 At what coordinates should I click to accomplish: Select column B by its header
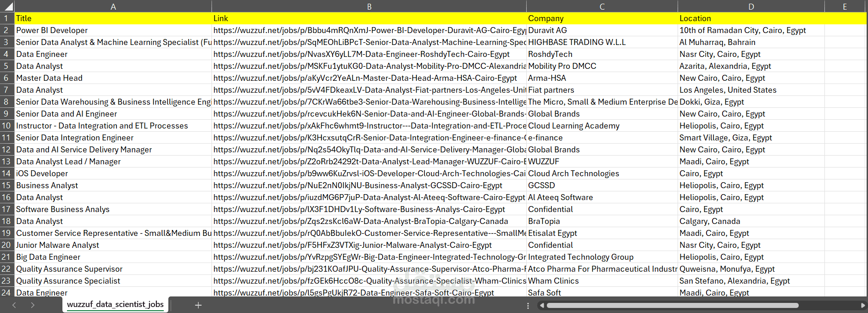[x=369, y=6]
